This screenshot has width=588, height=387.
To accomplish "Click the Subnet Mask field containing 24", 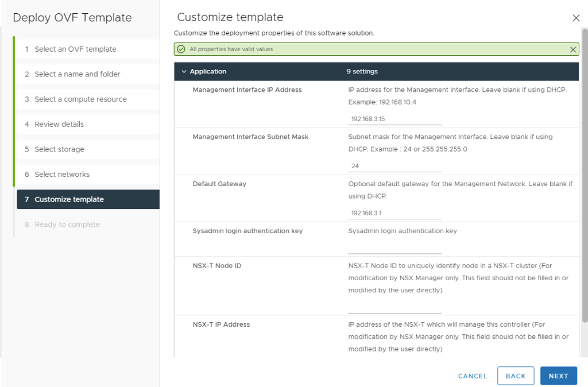I will click(394, 166).
